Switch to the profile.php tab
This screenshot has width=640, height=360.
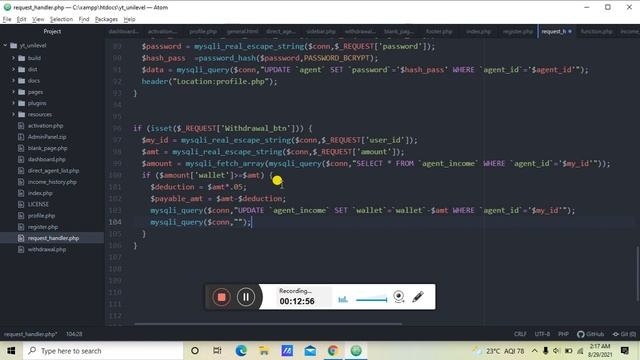click(203, 31)
